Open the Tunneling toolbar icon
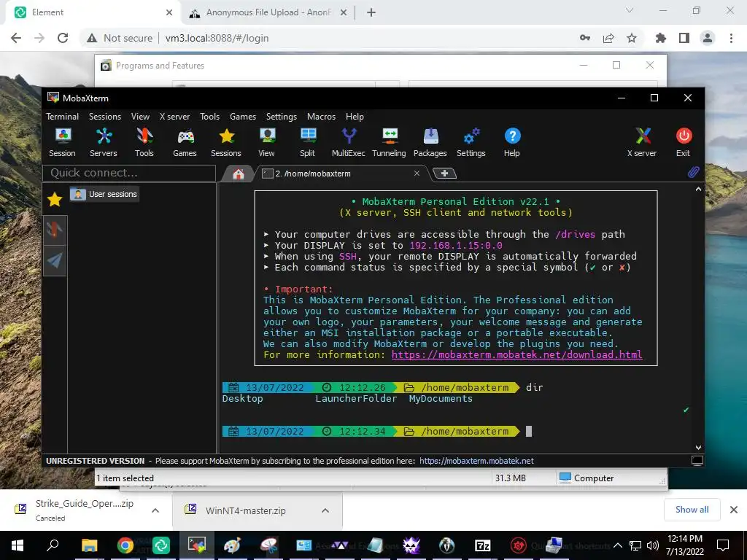Screen dimensions: 747x560 point(390,142)
